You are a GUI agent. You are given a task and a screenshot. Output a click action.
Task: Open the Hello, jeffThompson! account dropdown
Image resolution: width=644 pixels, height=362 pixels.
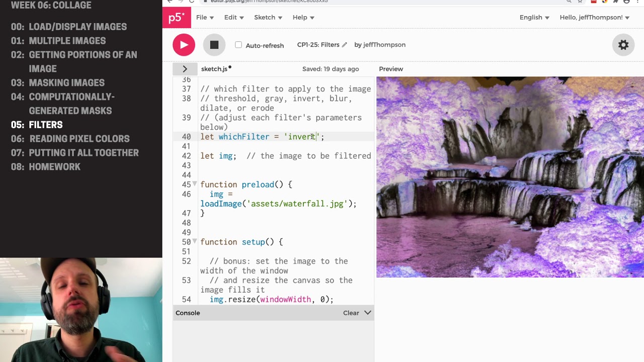595,17
